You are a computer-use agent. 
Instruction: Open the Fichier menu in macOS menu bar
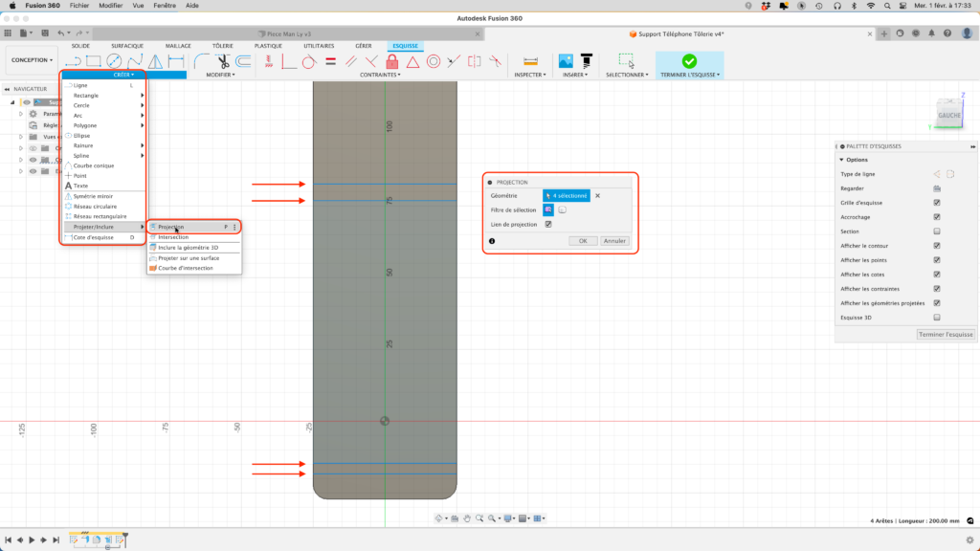click(79, 6)
